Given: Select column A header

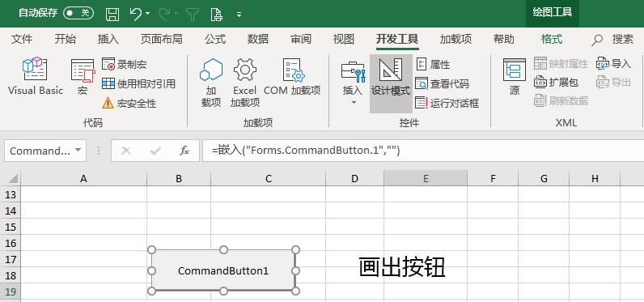Looking at the screenshot, I should pos(84,178).
